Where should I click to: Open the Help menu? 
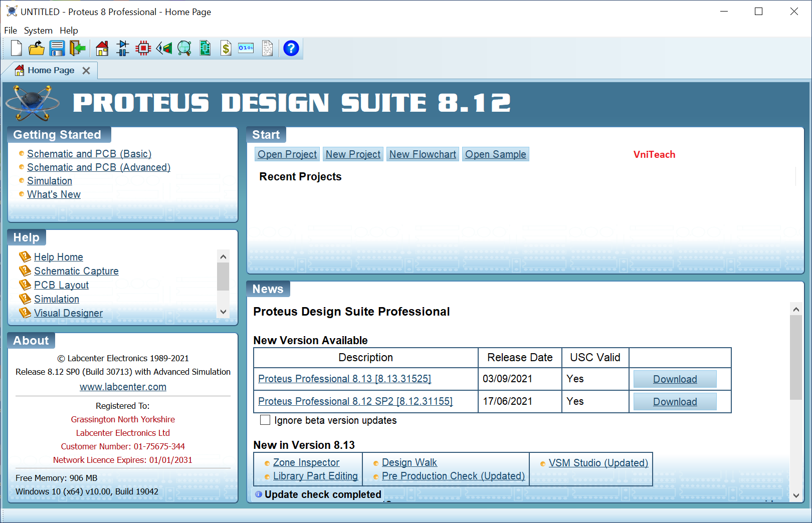(69, 31)
